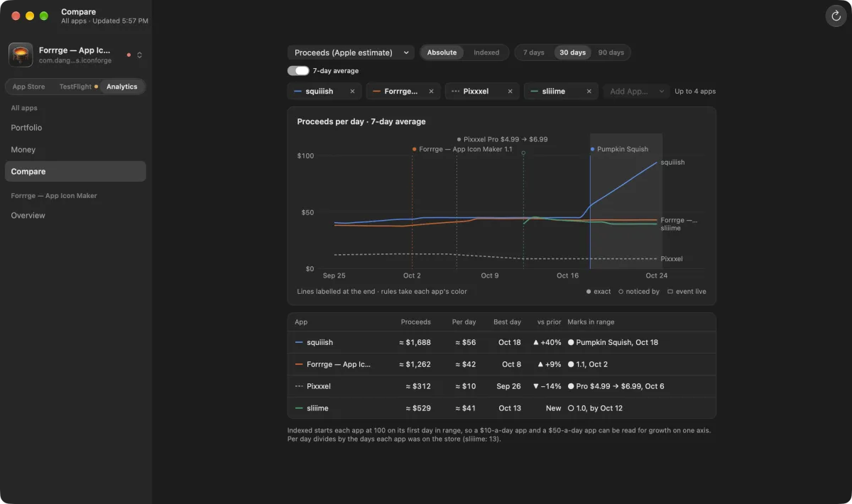Click the blue squiiish color chip line
Viewport: 852px width, 504px height.
(x=297, y=91)
